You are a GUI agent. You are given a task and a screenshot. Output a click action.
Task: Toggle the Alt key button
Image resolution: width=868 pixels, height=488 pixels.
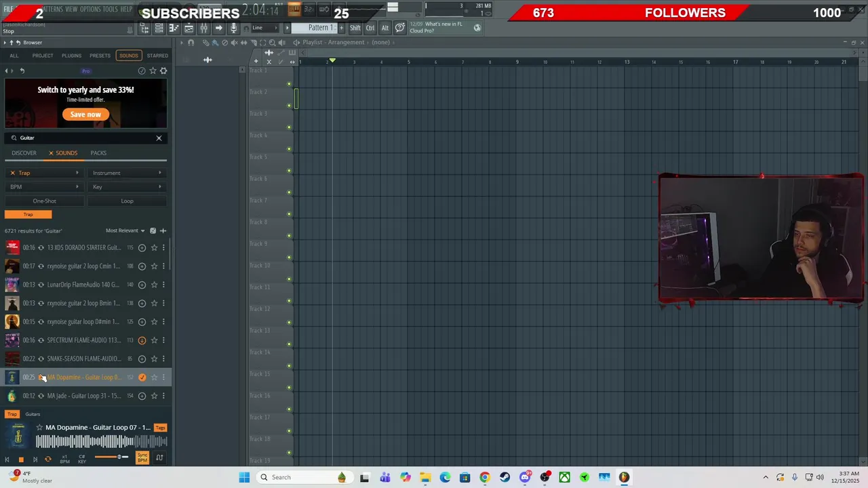(x=384, y=28)
